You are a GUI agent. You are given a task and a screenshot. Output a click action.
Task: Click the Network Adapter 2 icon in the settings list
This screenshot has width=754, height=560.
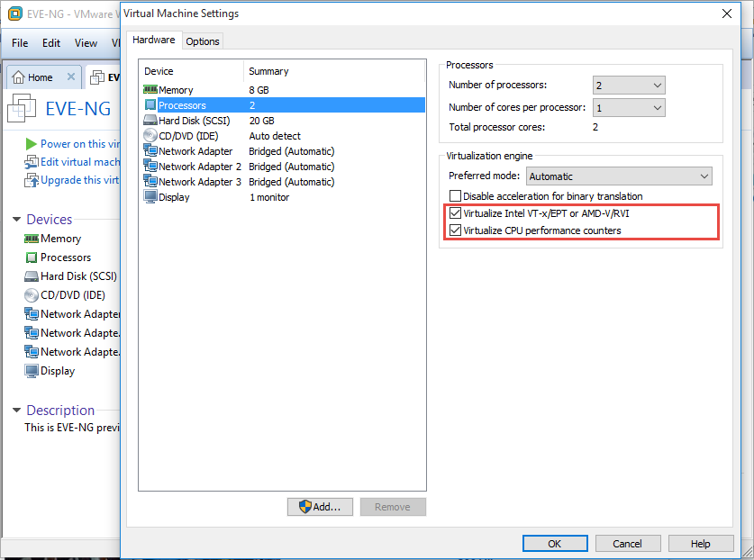(150, 166)
